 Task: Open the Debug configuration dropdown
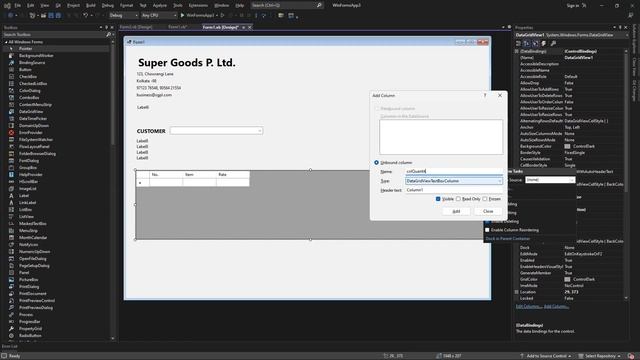[124, 15]
